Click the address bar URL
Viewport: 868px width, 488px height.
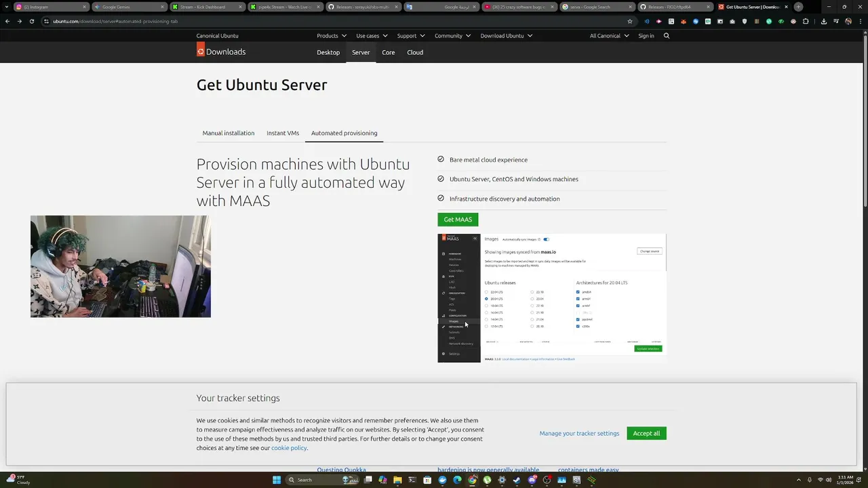pyautogui.click(x=115, y=21)
